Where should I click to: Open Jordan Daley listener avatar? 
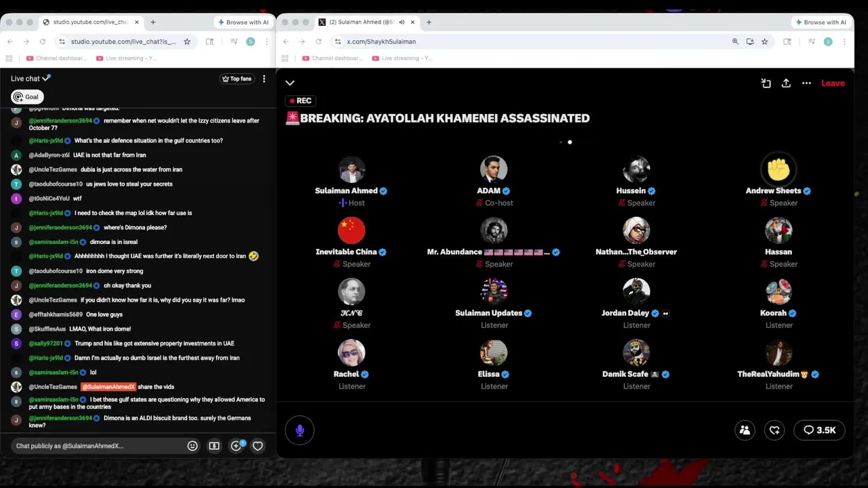click(x=636, y=291)
